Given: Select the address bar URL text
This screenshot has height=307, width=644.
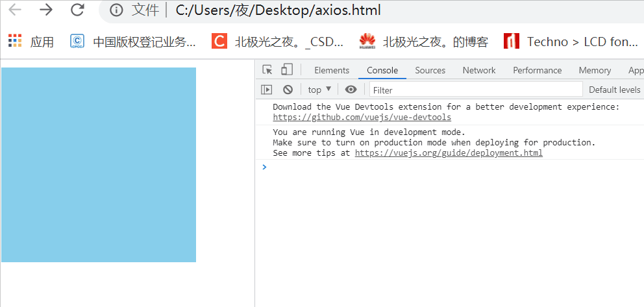Looking at the screenshot, I should point(278,10).
